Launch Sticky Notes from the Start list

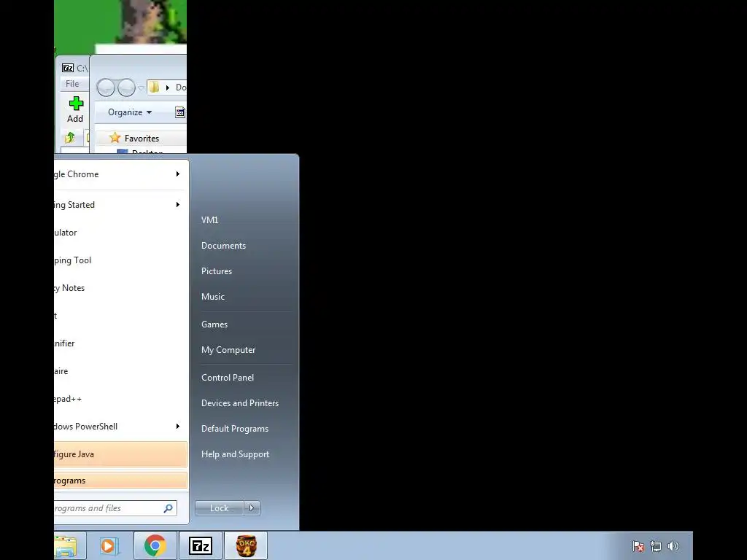120,287
